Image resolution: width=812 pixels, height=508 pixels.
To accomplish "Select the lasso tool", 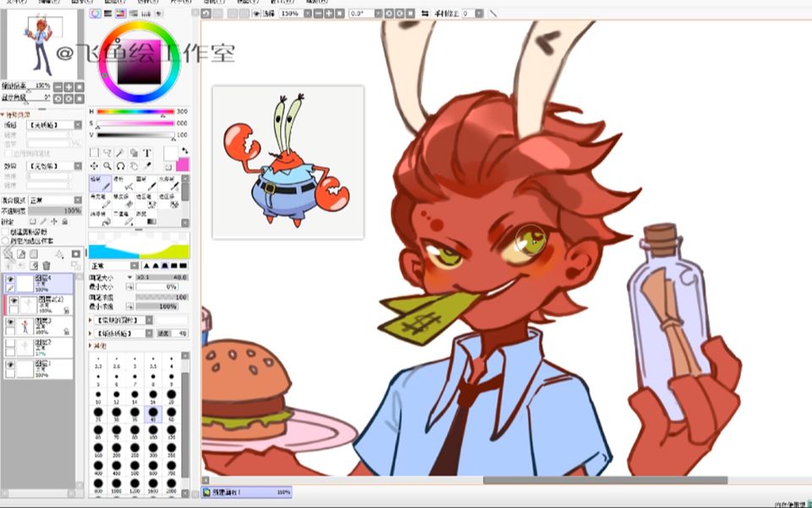I will point(107,153).
